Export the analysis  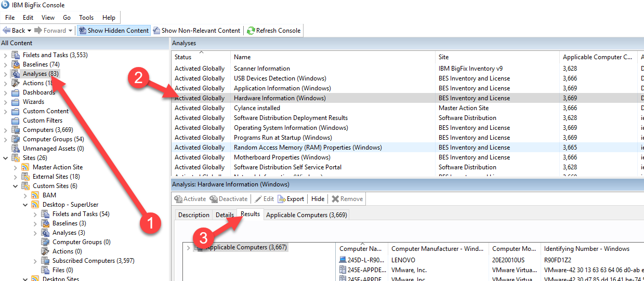point(292,199)
